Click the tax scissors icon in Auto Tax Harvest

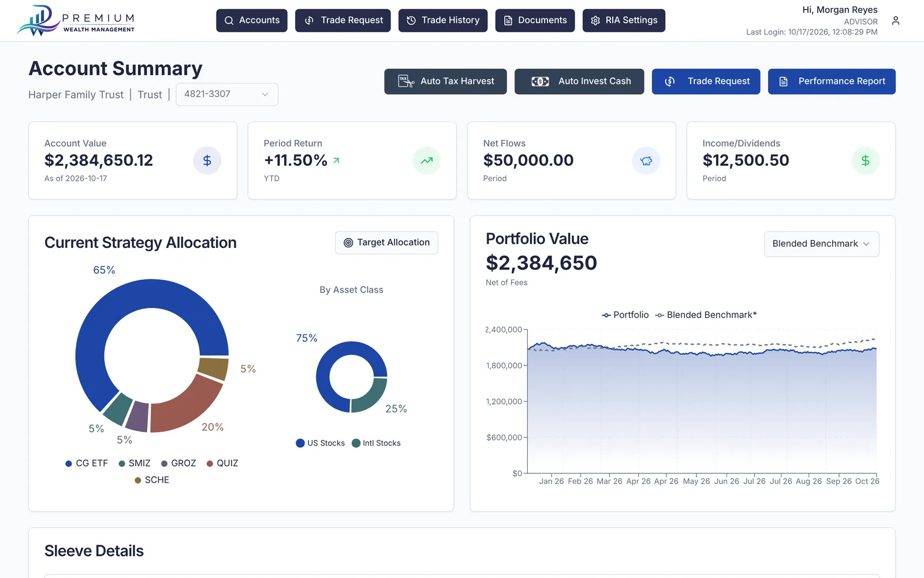pos(406,81)
